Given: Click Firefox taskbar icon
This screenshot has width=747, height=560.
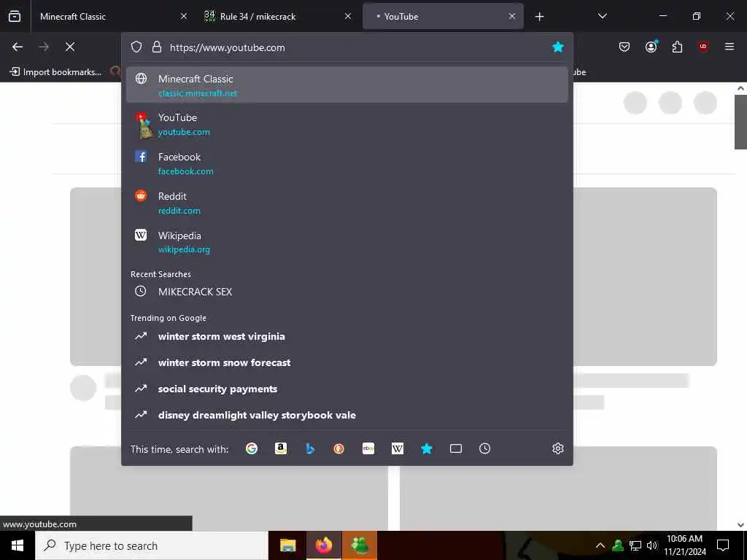Looking at the screenshot, I should pos(323,545).
